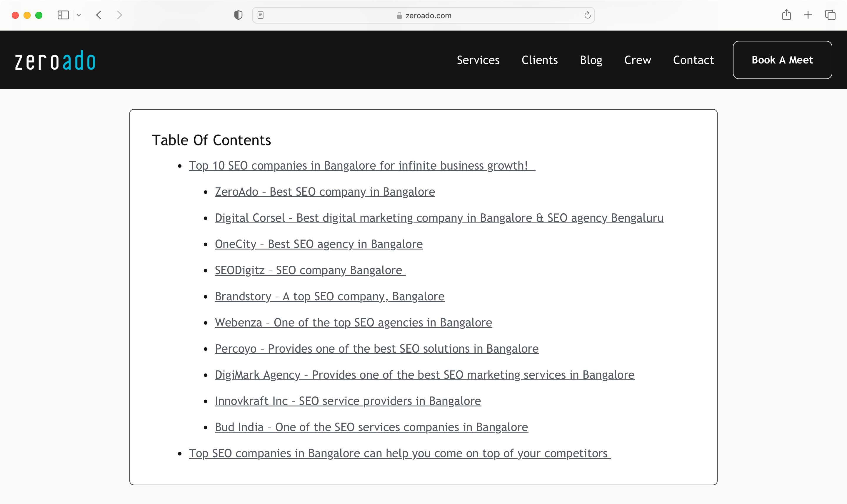Open the Services menu item
The image size is (847, 504).
pyautogui.click(x=478, y=60)
